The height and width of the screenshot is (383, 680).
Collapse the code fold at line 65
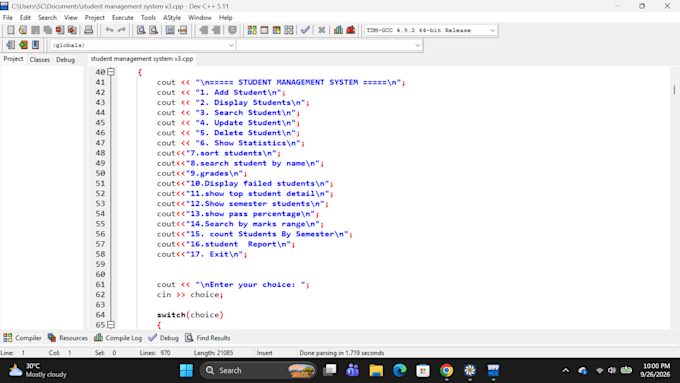(111, 324)
